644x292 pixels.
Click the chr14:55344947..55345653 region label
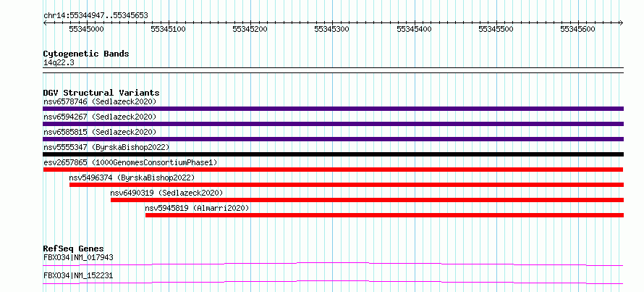[x=96, y=16]
